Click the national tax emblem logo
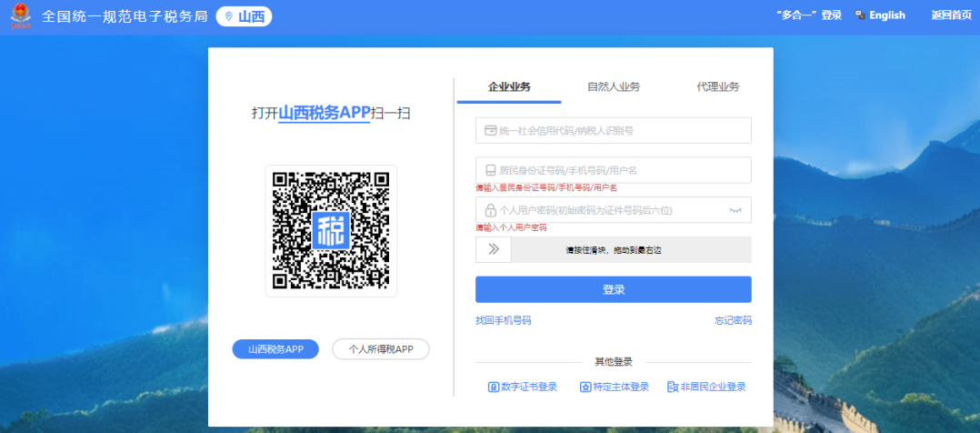 point(21,16)
